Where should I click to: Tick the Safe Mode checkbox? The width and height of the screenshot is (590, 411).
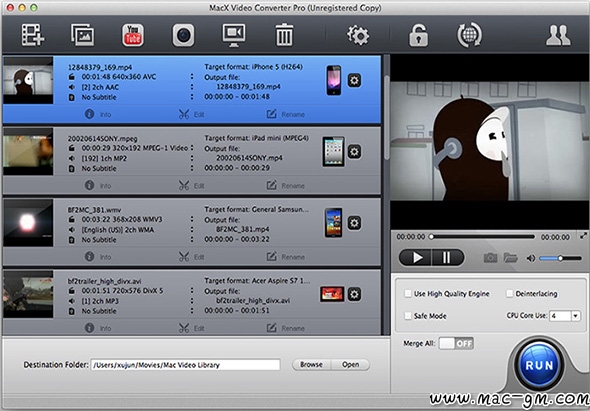pyautogui.click(x=408, y=316)
